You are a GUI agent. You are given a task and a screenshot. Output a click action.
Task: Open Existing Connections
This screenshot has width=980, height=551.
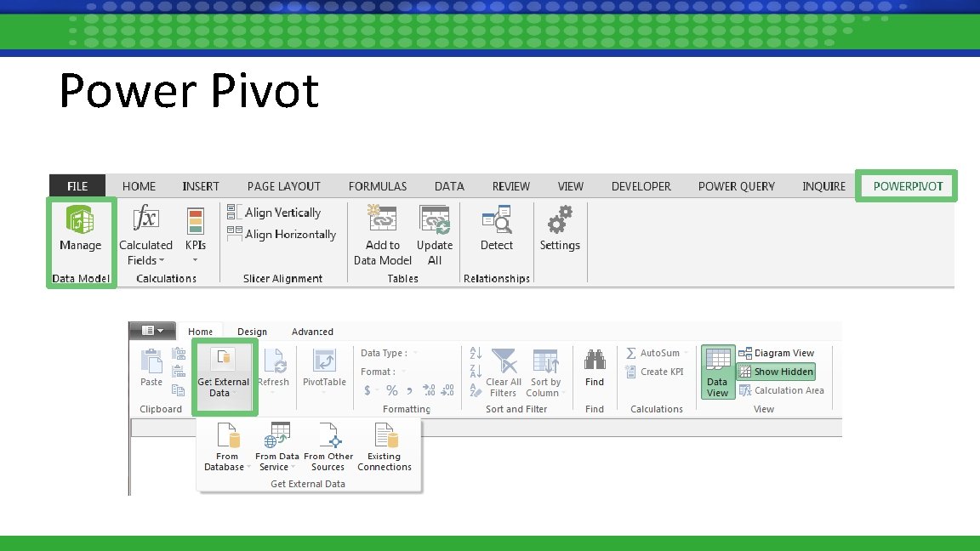click(385, 446)
